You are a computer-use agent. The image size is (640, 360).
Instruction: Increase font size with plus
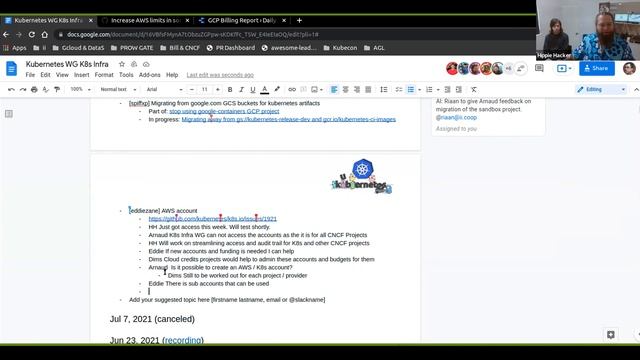(x=218, y=89)
